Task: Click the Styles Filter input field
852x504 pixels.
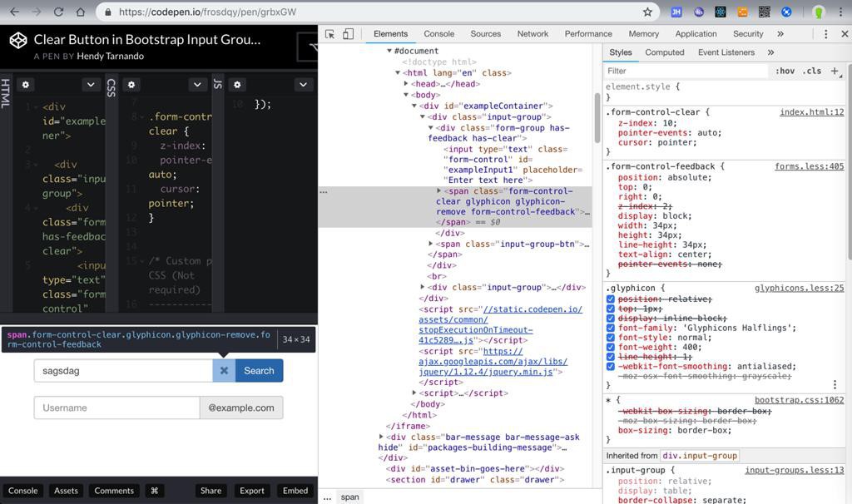Action: [686, 71]
